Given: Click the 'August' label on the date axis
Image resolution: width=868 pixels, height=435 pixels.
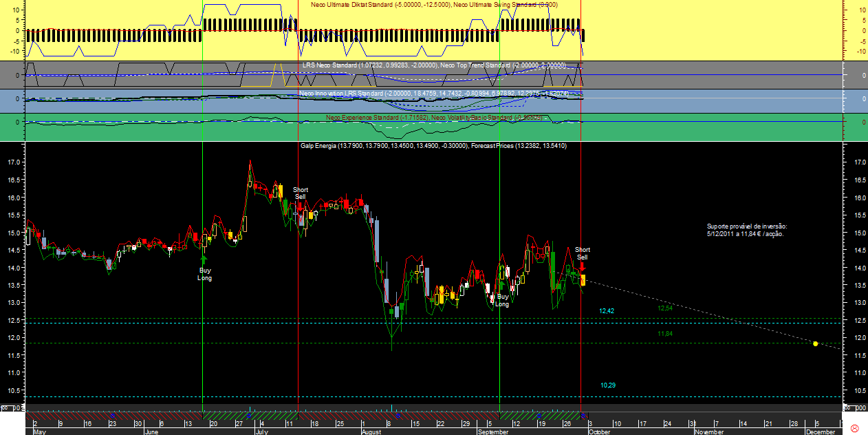Looking at the screenshot, I should click(371, 432).
